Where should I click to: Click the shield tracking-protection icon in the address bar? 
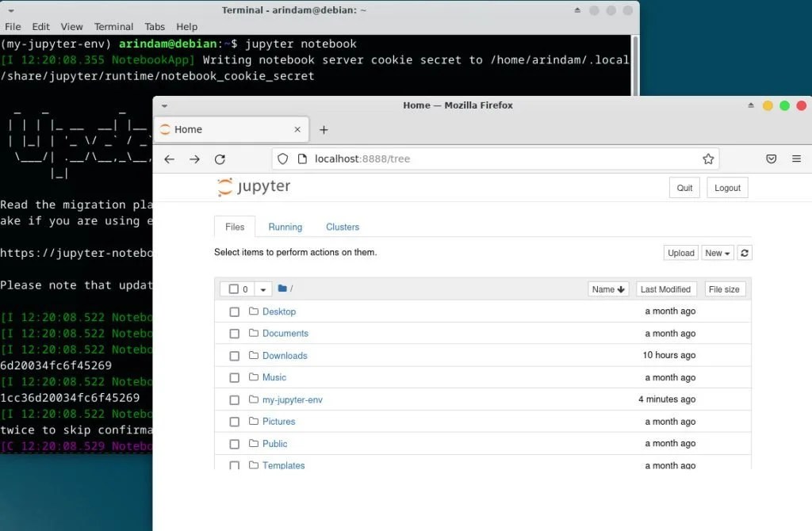point(282,159)
